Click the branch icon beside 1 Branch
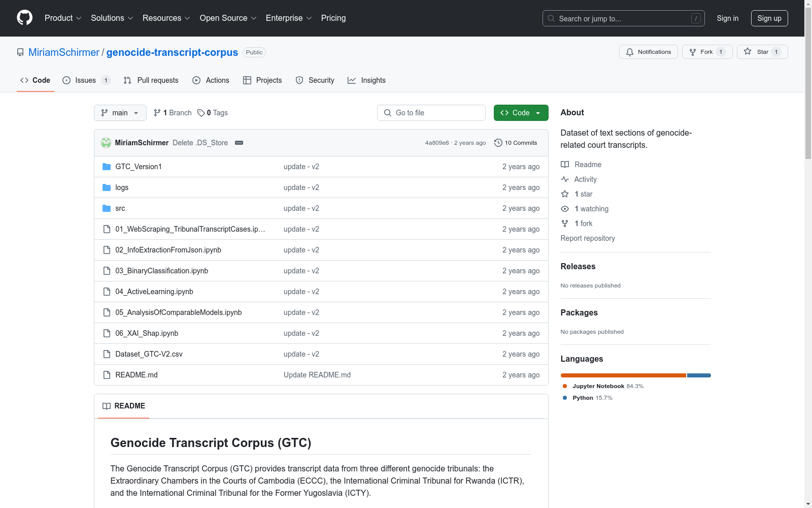The width and height of the screenshot is (812, 508). click(157, 113)
